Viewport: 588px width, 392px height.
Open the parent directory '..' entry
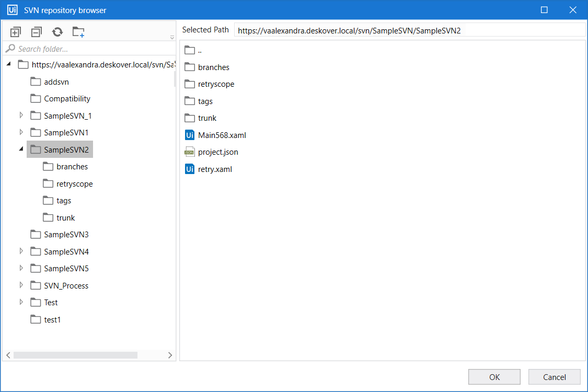(199, 50)
